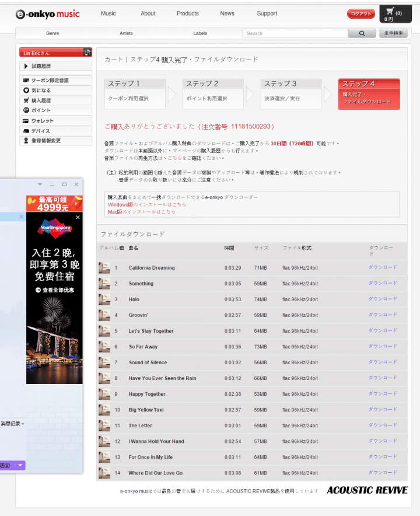Screen dimensions: 420x516
Task: Open 登録情報変更 sidebar item
Action: point(55,141)
